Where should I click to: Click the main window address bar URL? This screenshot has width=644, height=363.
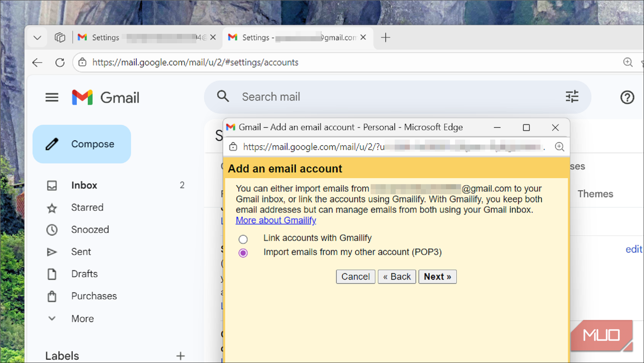click(x=195, y=62)
